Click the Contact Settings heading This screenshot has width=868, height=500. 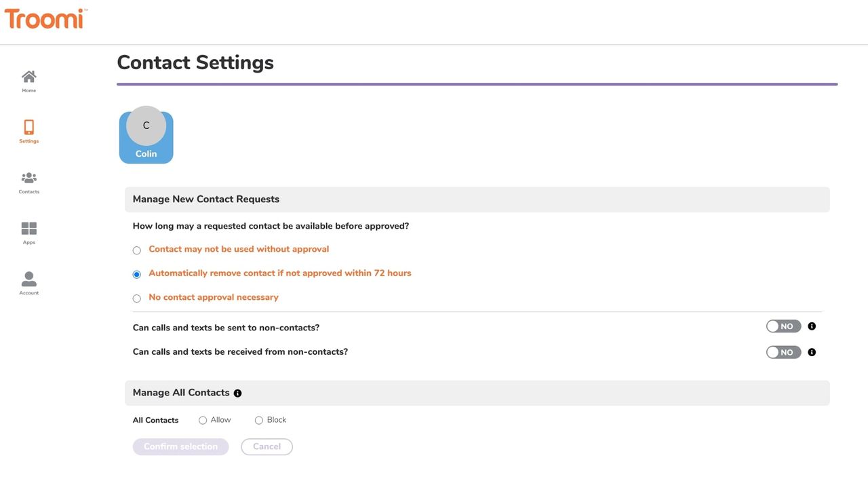click(195, 62)
